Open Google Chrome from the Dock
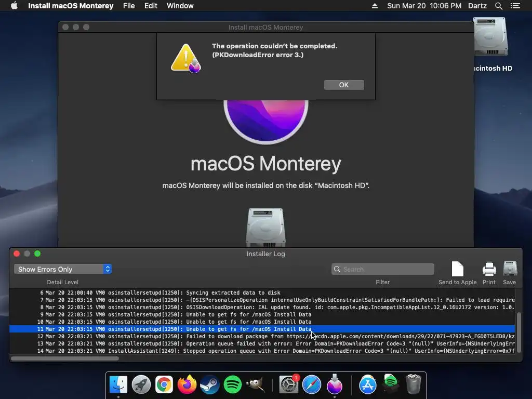 point(164,385)
